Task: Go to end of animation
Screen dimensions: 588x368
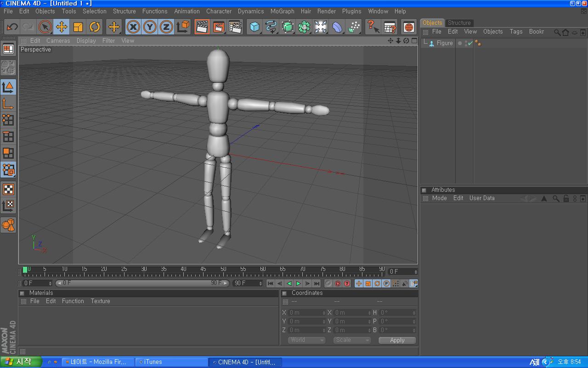Action: [317, 283]
